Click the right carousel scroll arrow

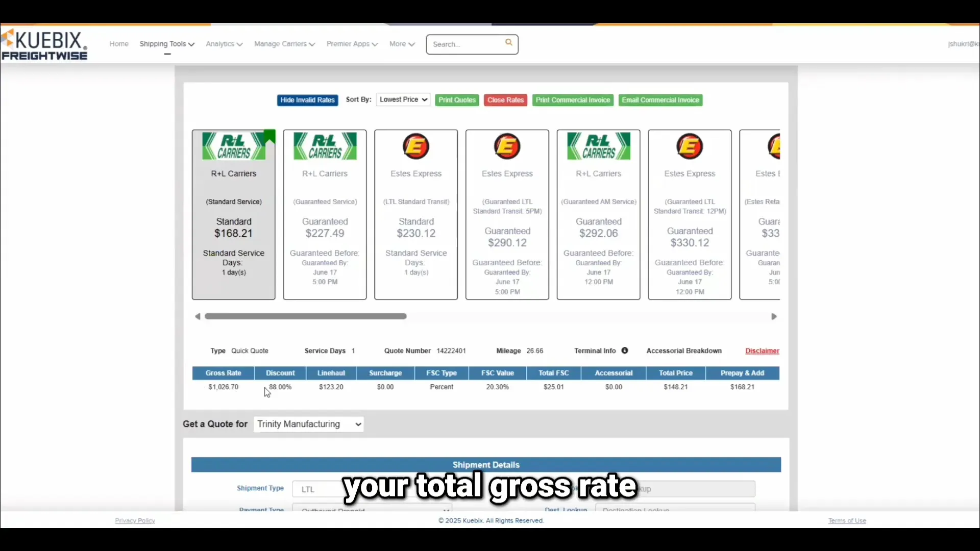click(774, 316)
